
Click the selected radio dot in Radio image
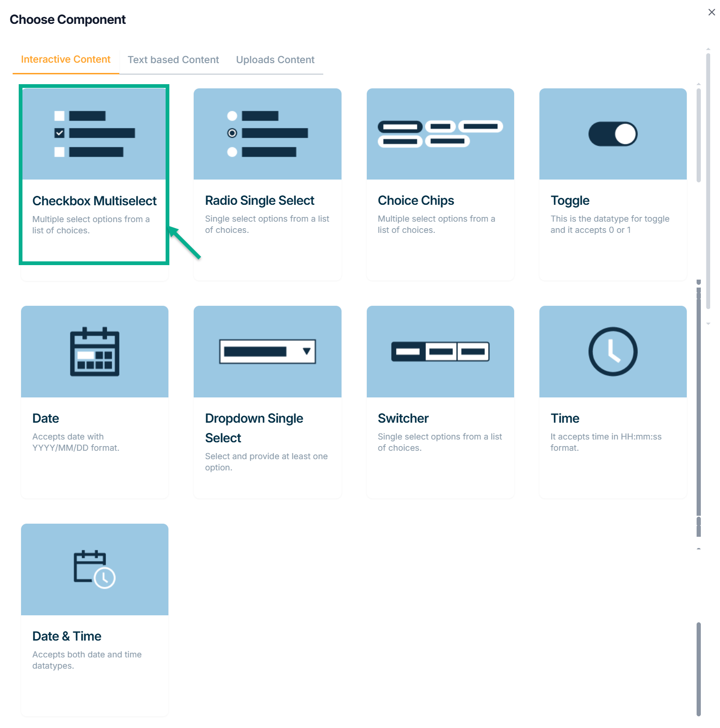(232, 133)
